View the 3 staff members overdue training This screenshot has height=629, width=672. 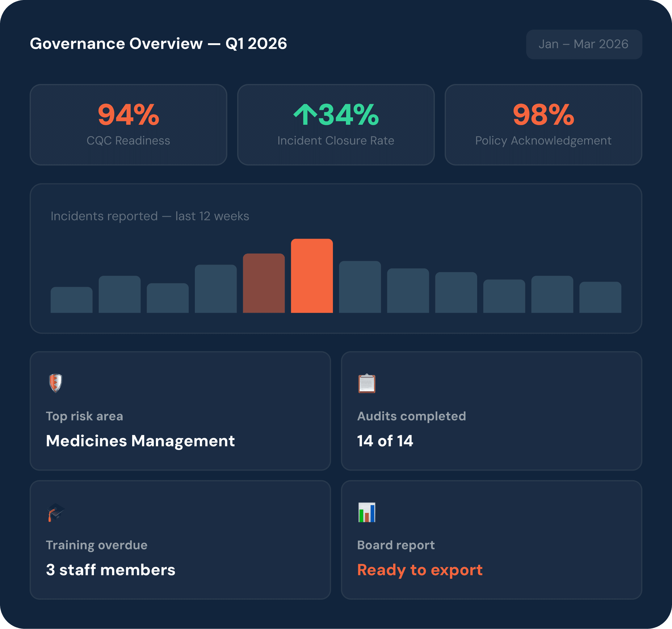tap(111, 570)
